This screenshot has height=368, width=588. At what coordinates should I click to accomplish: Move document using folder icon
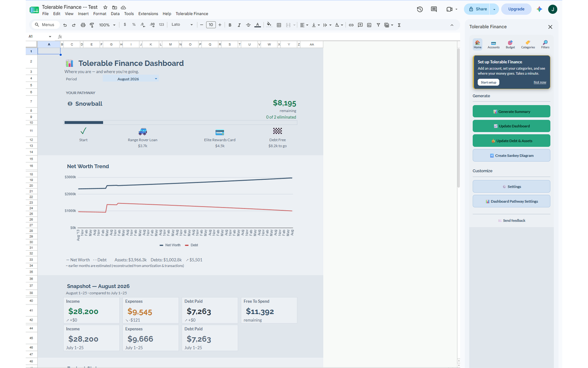pos(114,7)
